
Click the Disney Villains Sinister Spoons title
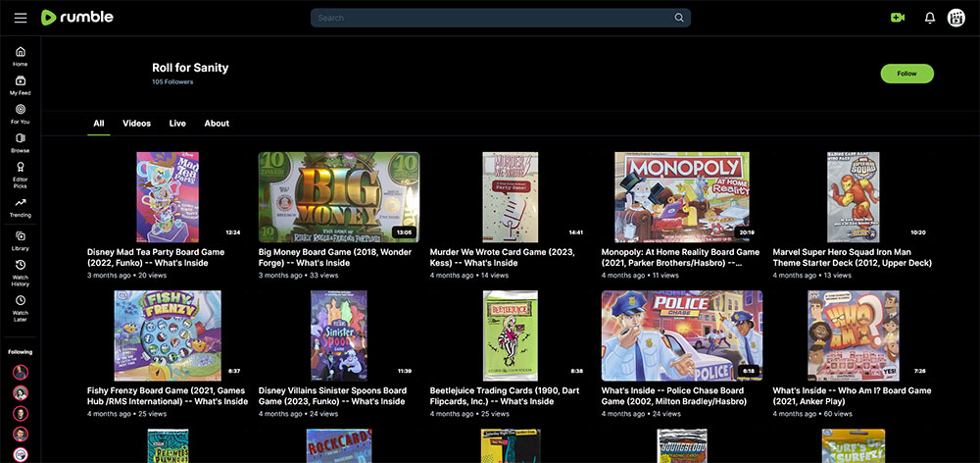332,395
